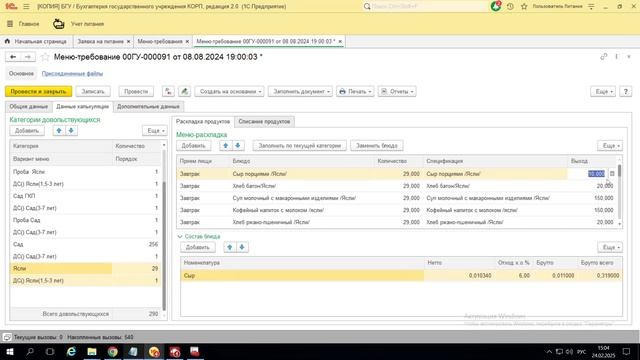
Task: Add document to favorites star
Action: (x=45, y=57)
